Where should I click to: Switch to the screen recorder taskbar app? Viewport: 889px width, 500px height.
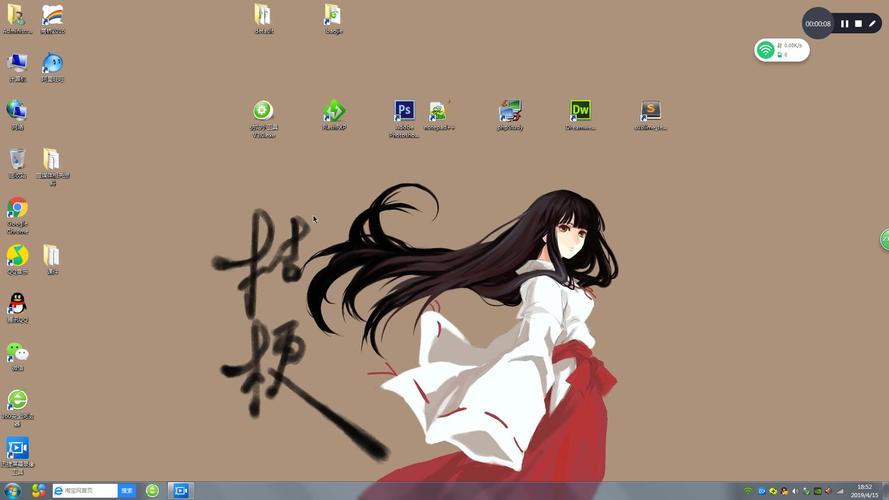[180, 490]
